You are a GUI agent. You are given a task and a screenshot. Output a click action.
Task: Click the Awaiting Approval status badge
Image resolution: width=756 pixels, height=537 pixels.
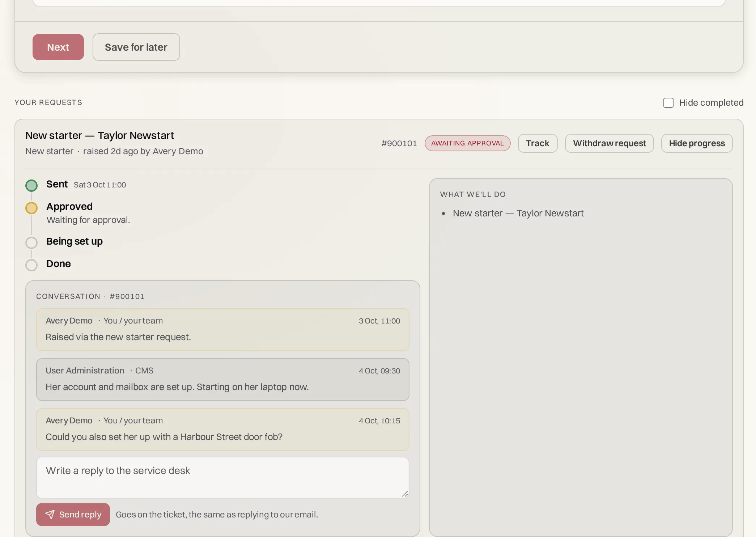(x=467, y=143)
